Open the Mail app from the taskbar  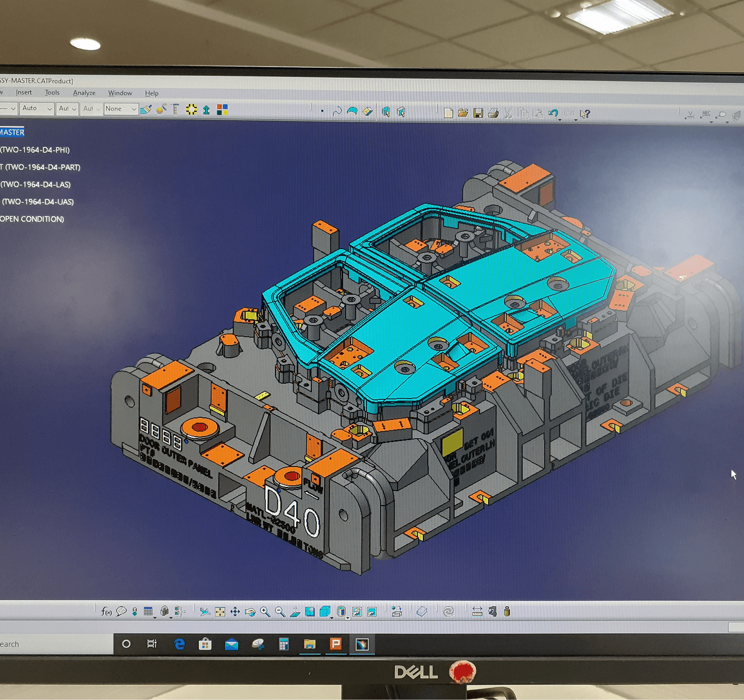point(231,644)
